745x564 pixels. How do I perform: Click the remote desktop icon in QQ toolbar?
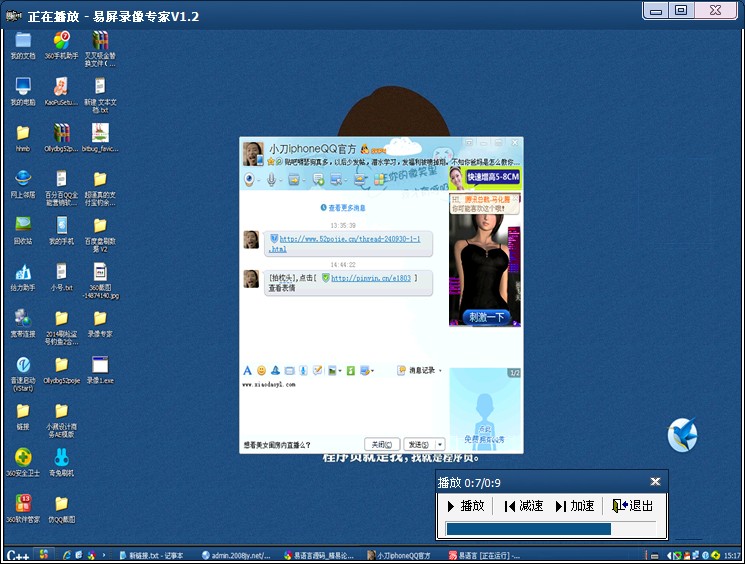tap(335, 180)
